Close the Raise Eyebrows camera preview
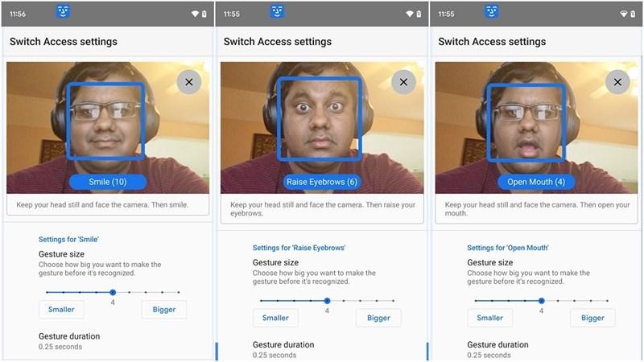The width and height of the screenshot is (644, 362). [x=403, y=82]
